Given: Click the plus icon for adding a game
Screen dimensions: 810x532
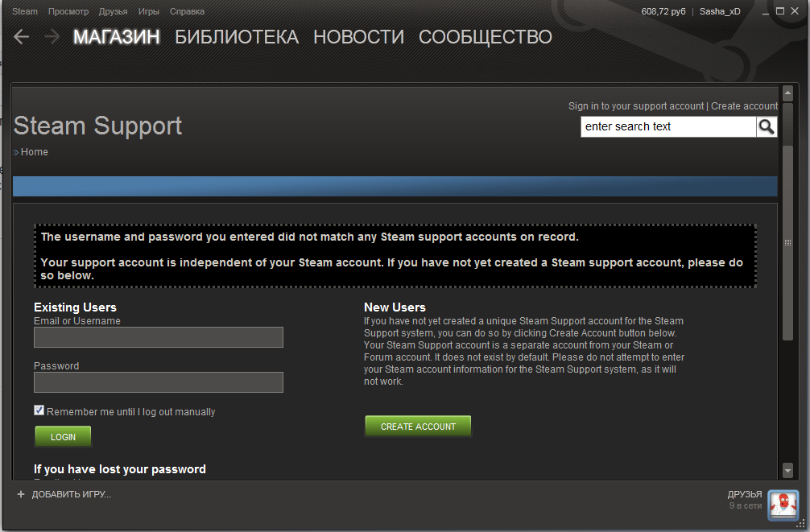Looking at the screenshot, I should [21, 494].
